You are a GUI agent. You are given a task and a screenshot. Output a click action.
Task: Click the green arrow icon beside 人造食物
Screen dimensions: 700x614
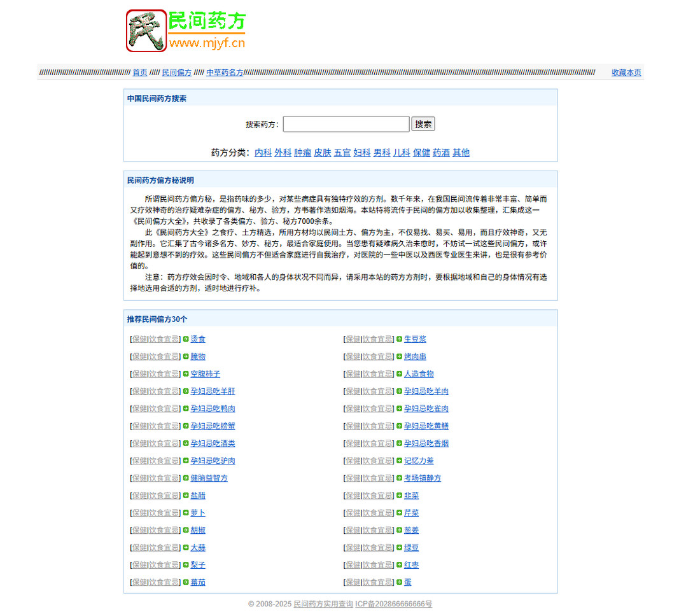(400, 373)
